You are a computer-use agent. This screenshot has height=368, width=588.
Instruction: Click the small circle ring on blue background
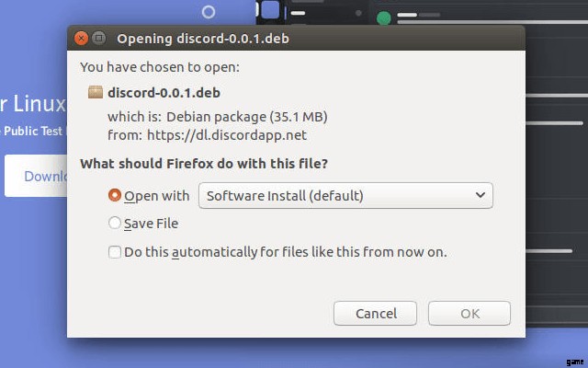pyautogui.click(x=209, y=12)
